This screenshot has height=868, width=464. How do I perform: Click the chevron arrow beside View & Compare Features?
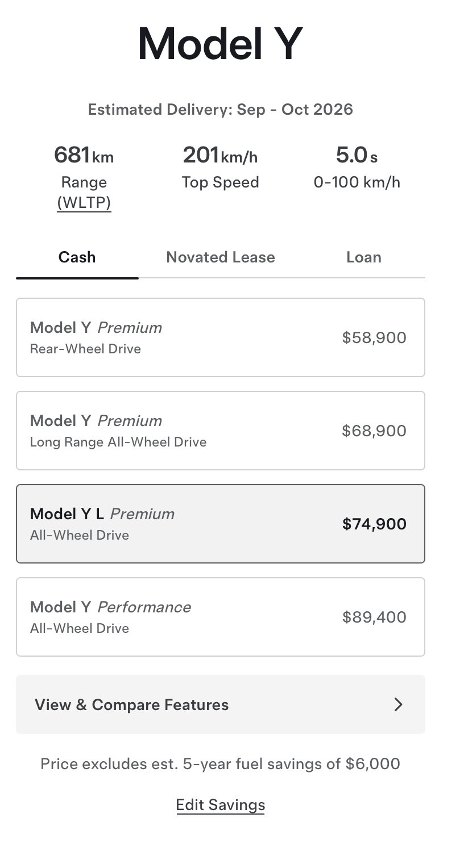click(x=398, y=704)
